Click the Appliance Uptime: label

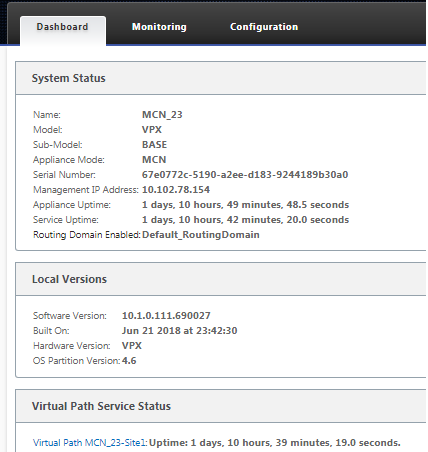[72, 205]
